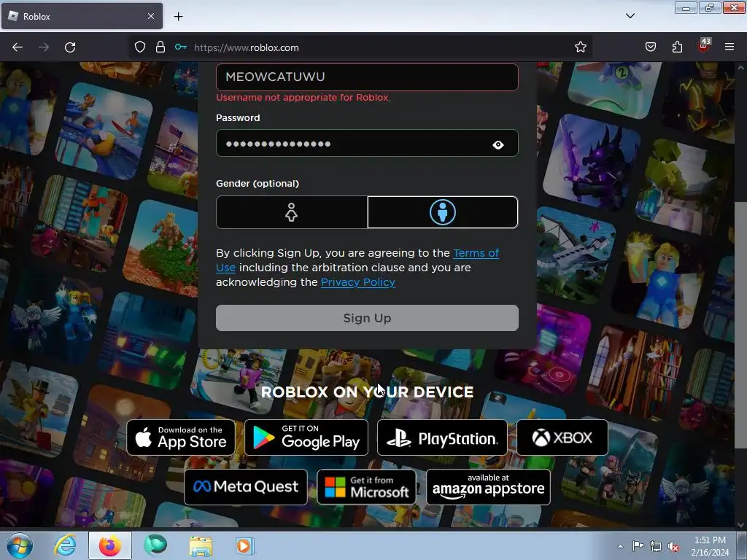Screen dimensions: 747x560
Task: Click the password input field
Action: point(367,144)
